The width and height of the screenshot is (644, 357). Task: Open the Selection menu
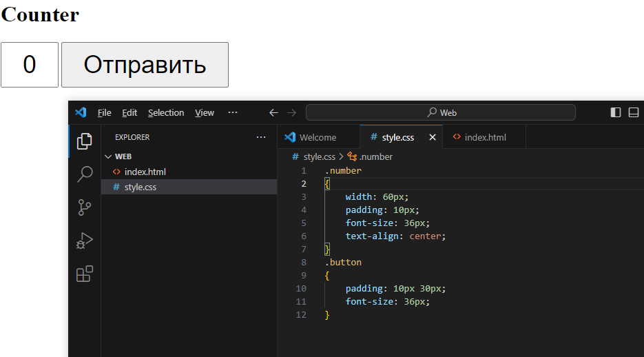click(x=166, y=112)
